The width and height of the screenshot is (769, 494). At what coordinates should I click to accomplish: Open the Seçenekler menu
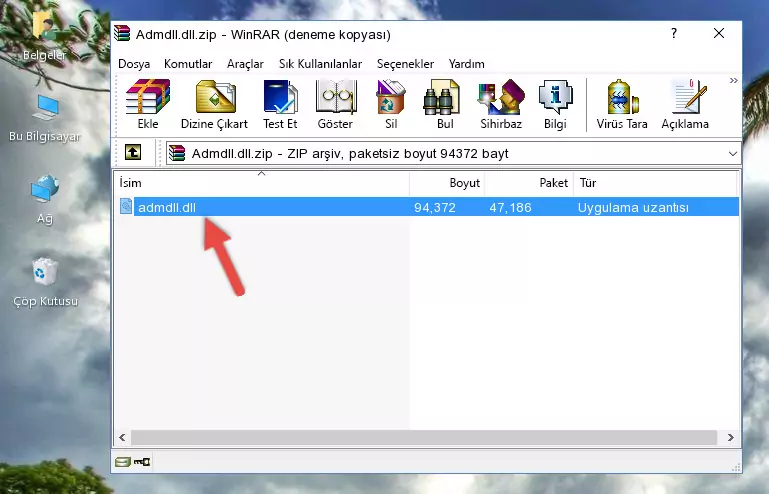point(405,64)
